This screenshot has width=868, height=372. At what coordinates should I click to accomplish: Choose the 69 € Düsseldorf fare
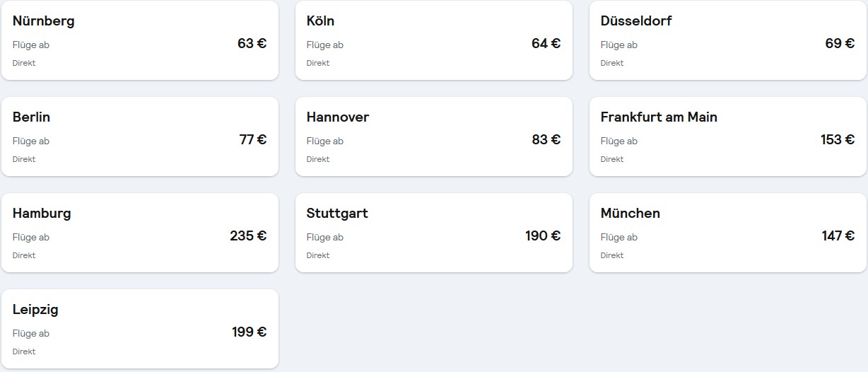tap(840, 44)
